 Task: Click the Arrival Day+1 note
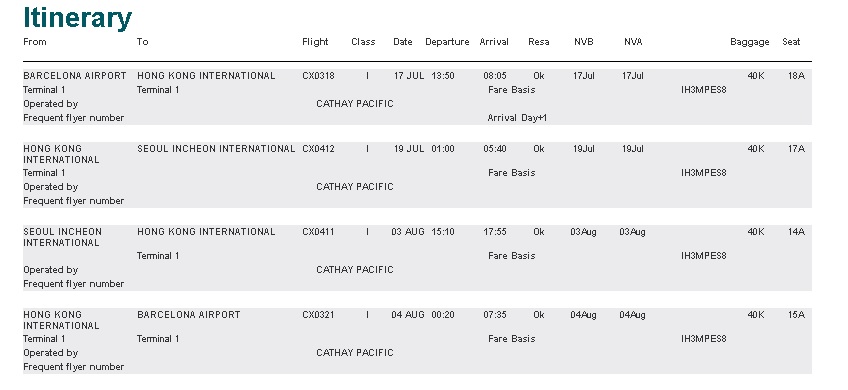[517, 118]
